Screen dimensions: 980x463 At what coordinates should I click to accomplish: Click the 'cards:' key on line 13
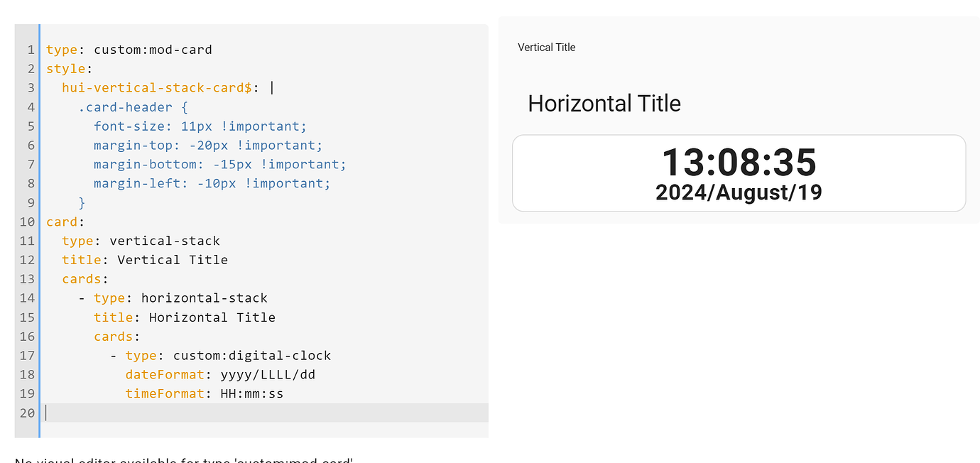coord(82,278)
